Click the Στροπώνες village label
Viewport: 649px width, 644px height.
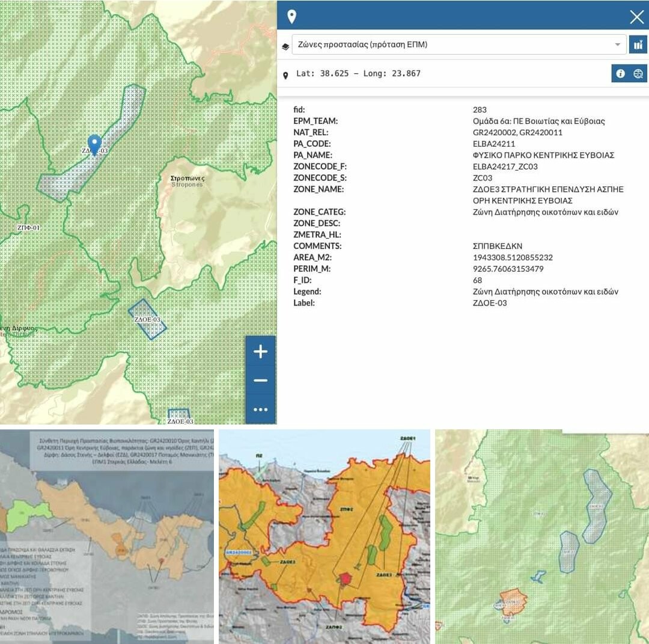187,179
